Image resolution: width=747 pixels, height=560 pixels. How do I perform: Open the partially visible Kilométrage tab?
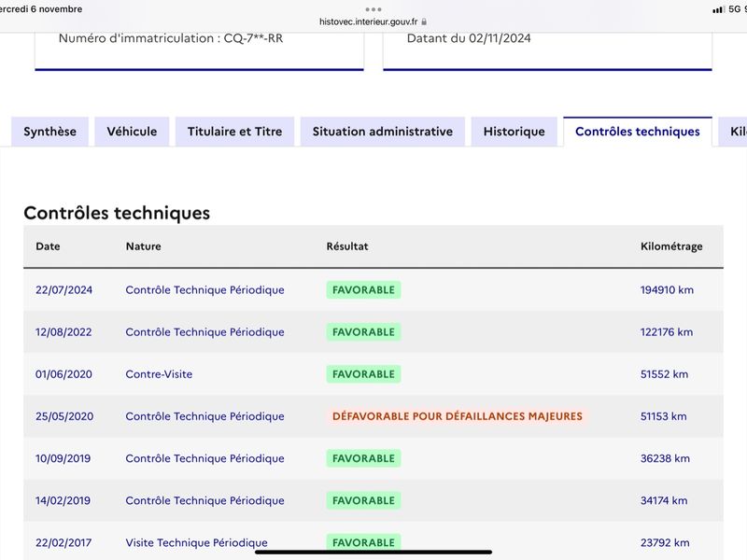pos(733,132)
